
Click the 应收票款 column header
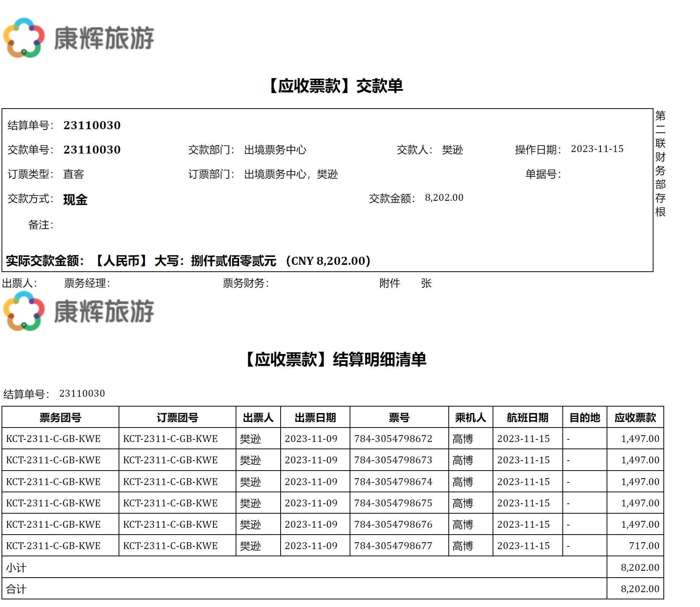(635, 418)
